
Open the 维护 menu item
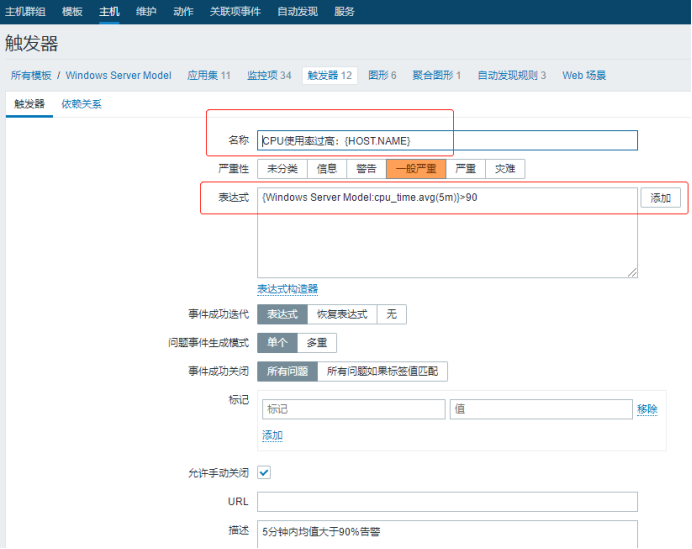click(x=146, y=11)
